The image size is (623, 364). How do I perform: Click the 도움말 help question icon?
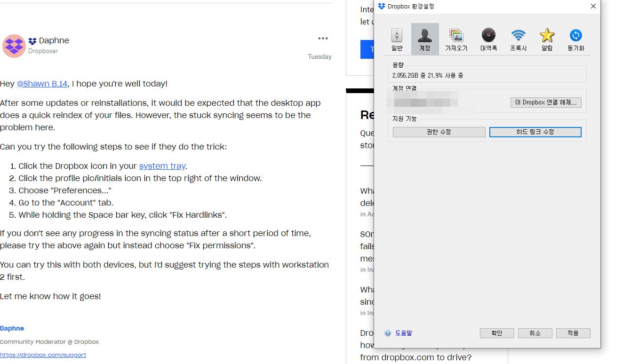[x=388, y=333]
